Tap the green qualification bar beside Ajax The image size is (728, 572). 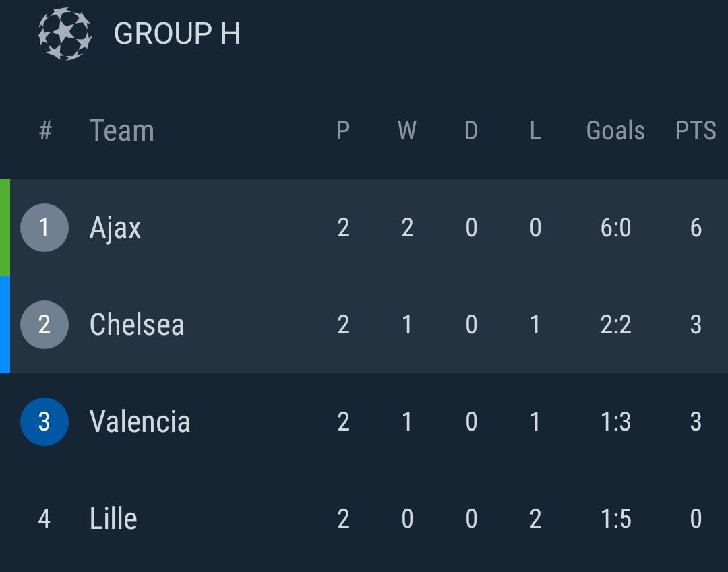click(5, 228)
